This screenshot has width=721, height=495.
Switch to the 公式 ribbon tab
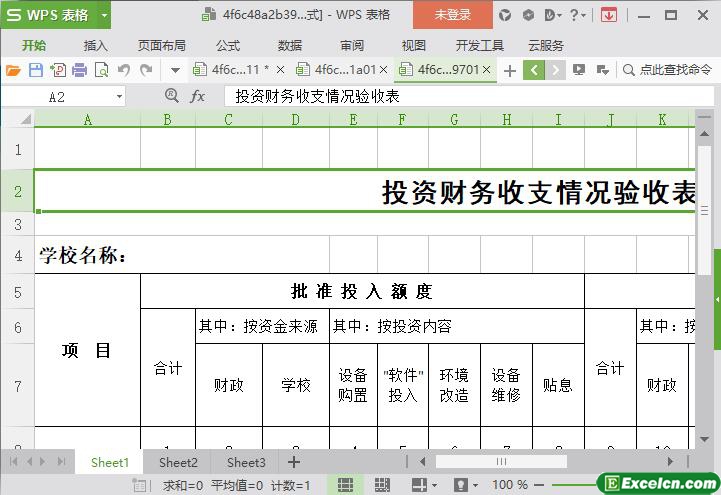(227, 45)
